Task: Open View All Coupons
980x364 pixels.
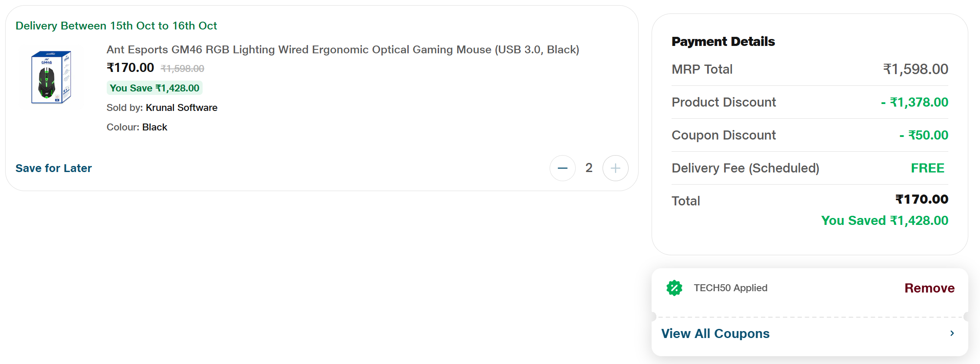Action: (x=715, y=334)
